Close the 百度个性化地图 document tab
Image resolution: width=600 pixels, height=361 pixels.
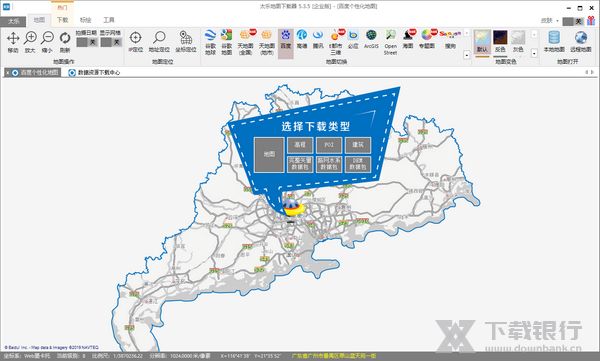(x=7, y=72)
